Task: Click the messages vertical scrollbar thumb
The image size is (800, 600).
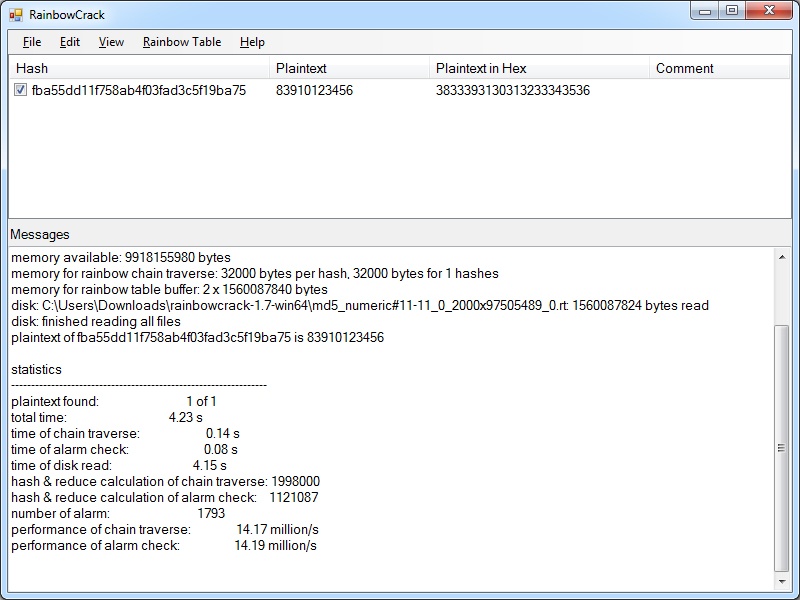Action: [x=782, y=448]
